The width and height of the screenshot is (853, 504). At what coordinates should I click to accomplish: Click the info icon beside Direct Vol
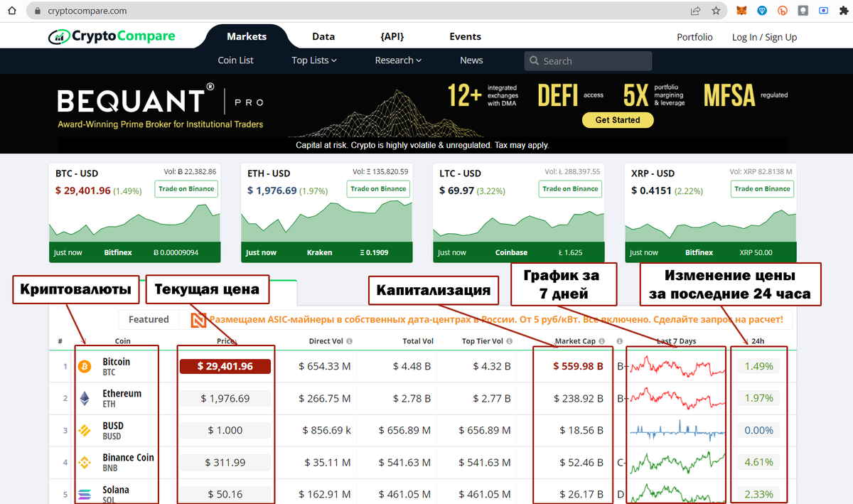349,341
